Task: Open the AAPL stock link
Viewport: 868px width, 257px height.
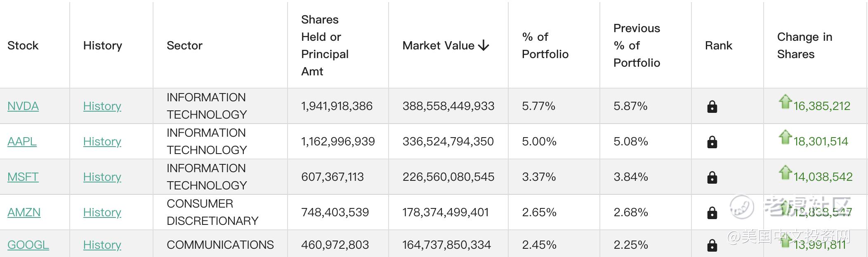Action: tap(22, 142)
